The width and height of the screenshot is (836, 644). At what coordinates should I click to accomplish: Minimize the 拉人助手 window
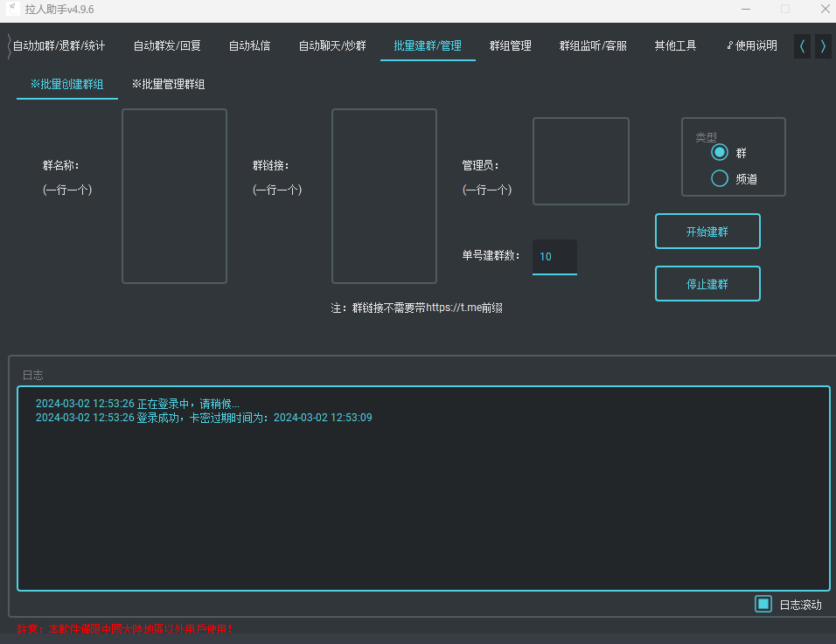[747, 9]
